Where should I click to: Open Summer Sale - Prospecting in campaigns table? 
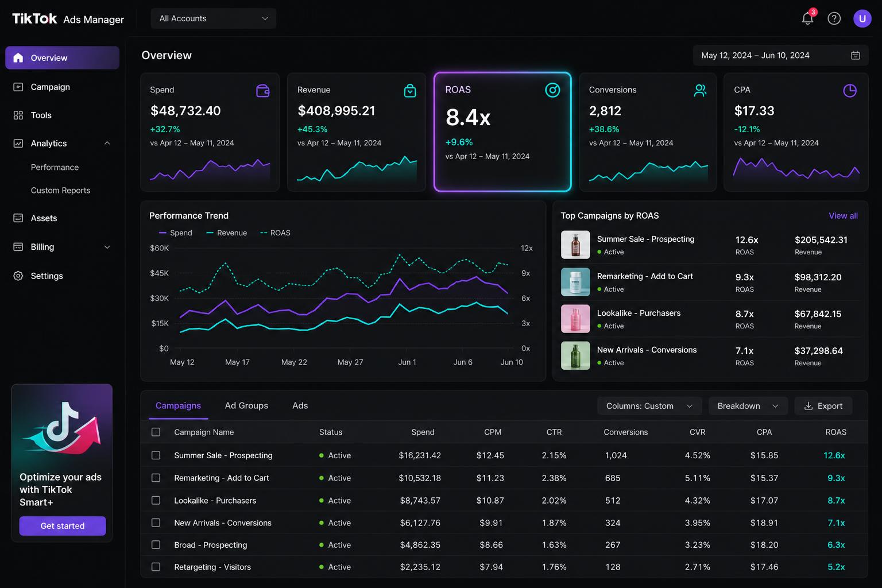tap(223, 455)
